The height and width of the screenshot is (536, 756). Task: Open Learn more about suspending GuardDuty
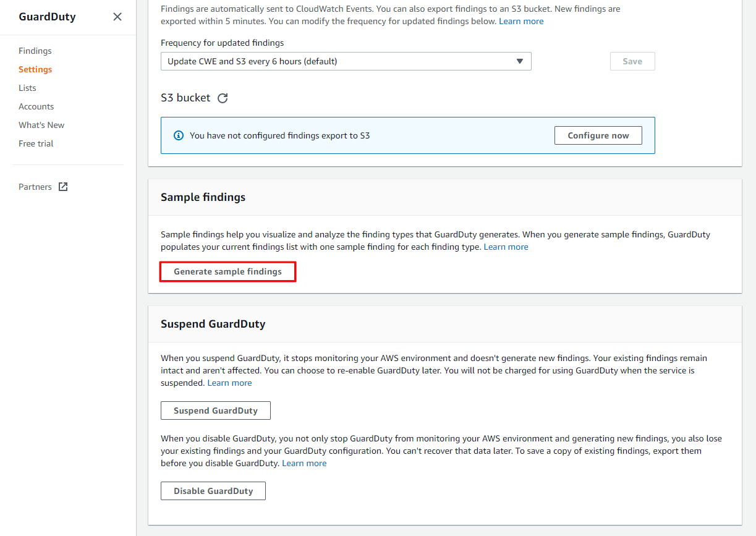point(229,383)
